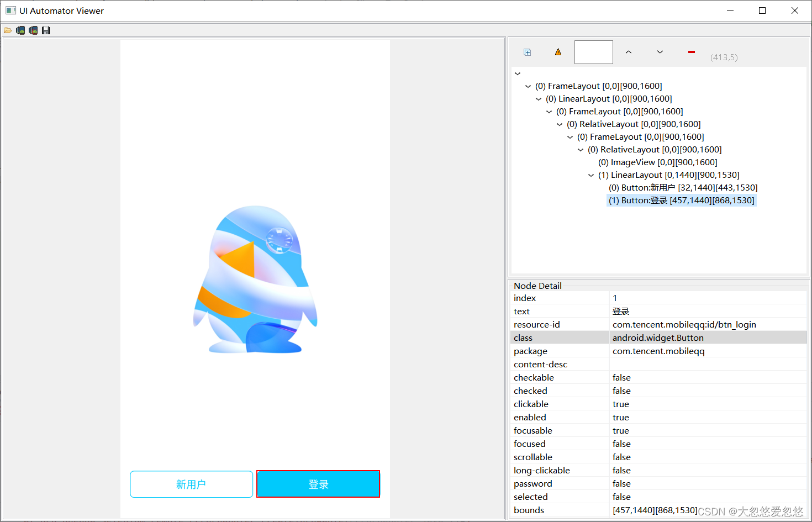Click the red minus clear-search icon
The width and height of the screenshot is (812, 522).
(x=692, y=52)
